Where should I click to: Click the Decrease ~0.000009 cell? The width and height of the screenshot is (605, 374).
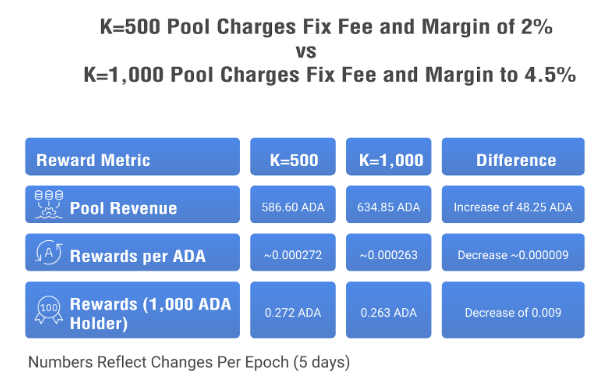click(513, 252)
